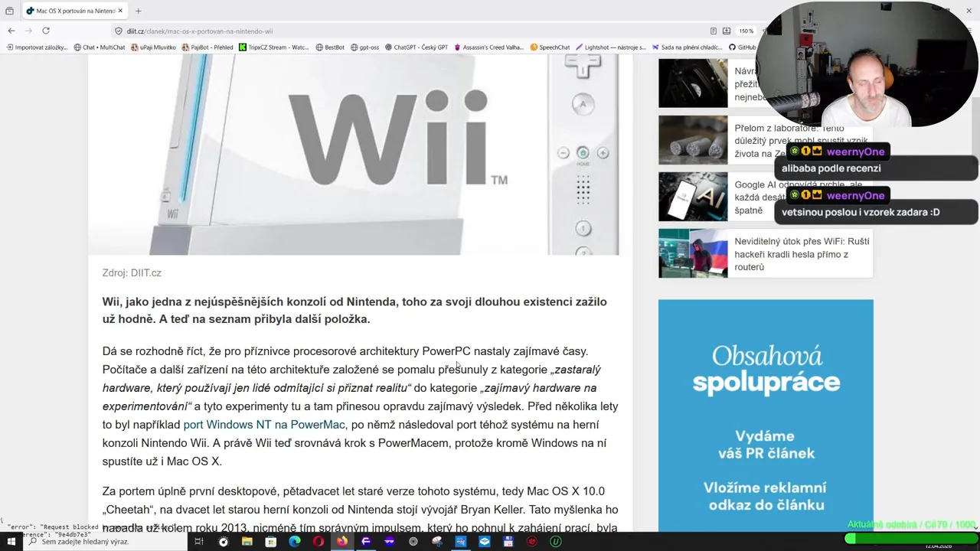Click the save-page icon next to reader view

point(728,31)
